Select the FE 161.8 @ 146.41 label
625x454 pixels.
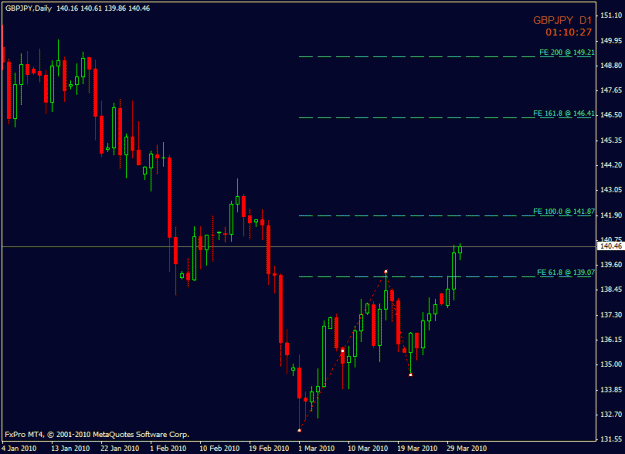click(x=564, y=113)
